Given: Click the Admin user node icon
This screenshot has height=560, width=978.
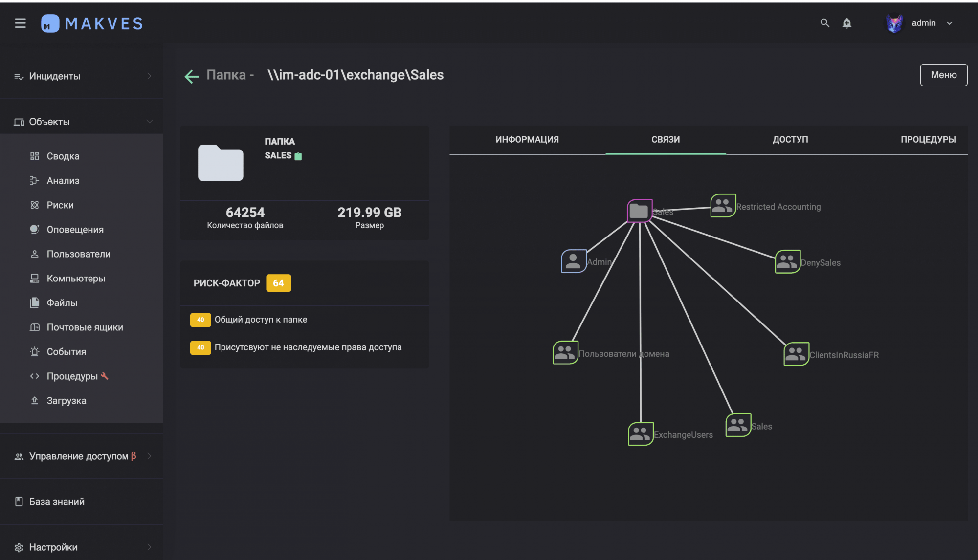Looking at the screenshot, I should (x=573, y=261).
